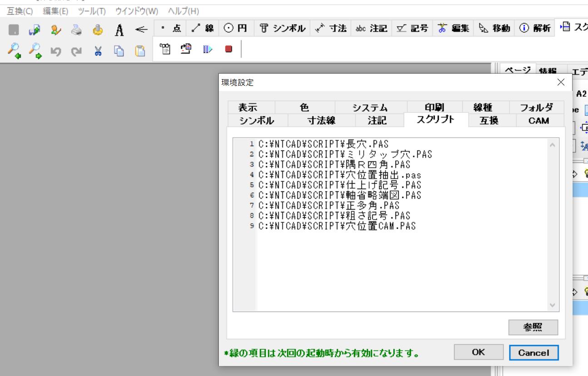This screenshot has height=376, width=588.
Task: Click the large letter A text icon
Action: (119, 30)
